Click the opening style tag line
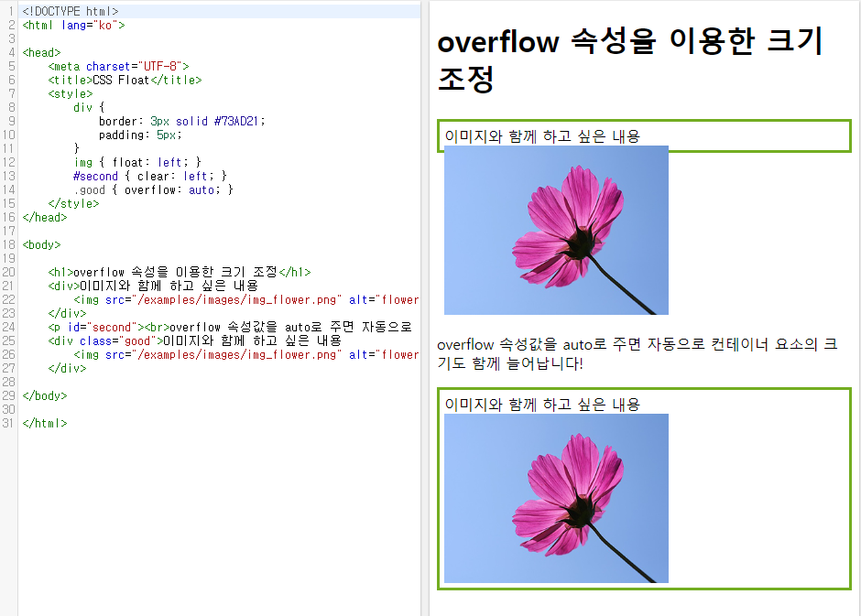Viewport: 861px width, 616px height. (71, 93)
